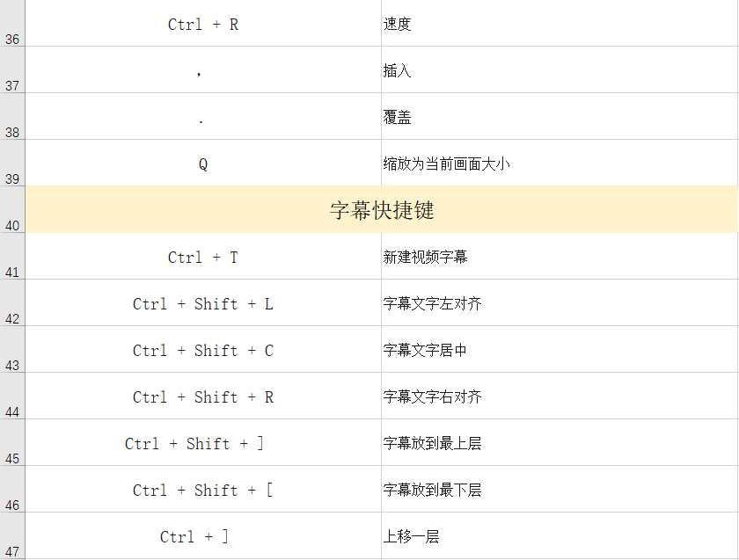Click the cell labeled 插入

(559, 71)
